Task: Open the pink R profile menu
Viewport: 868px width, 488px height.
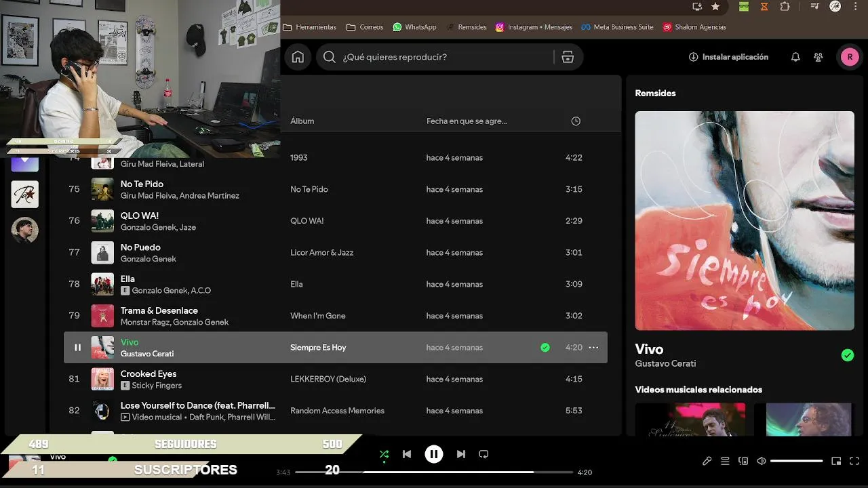Action: [x=850, y=57]
